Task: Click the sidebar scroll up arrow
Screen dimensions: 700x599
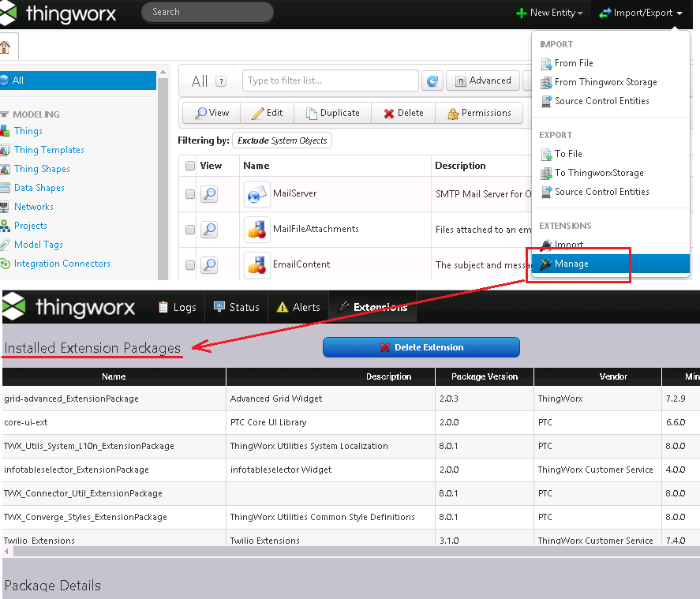Action: (x=163, y=71)
